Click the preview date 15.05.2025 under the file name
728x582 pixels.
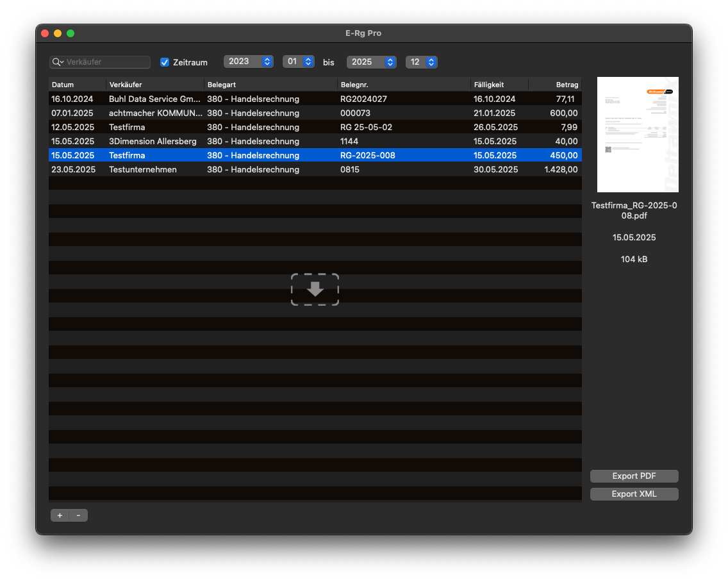tap(634, 237)
